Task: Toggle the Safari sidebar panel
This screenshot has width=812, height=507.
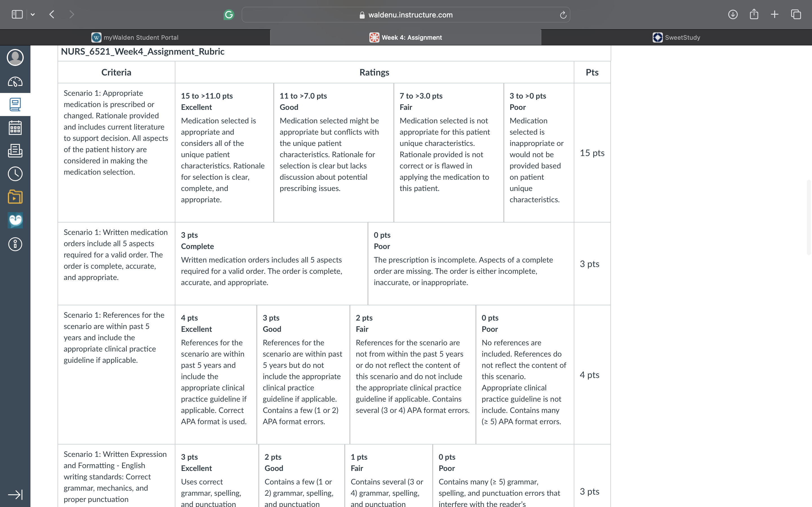Action: (17, 14)
